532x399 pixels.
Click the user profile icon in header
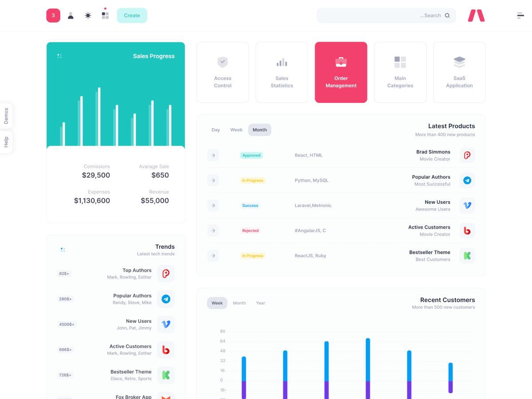(70, 16)
